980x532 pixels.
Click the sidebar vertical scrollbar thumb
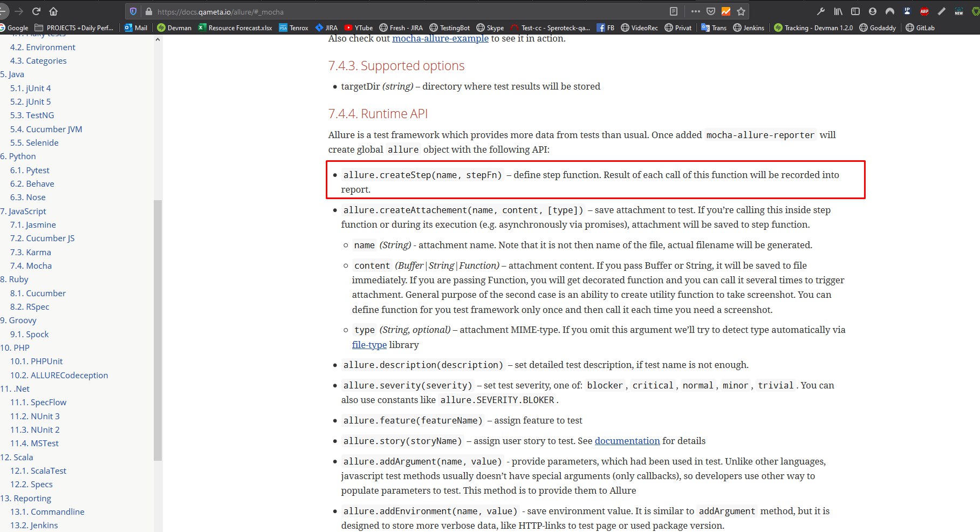pos(158,330)
